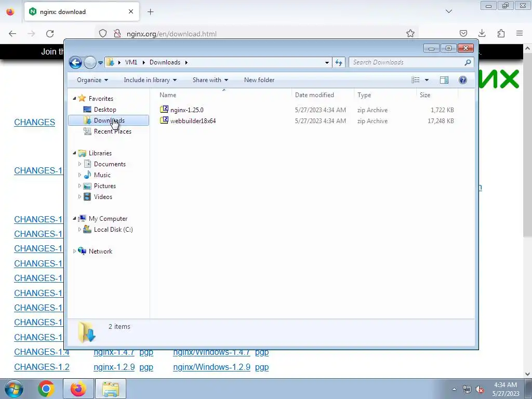
Task: Expand the Network node
Action: 75,251
